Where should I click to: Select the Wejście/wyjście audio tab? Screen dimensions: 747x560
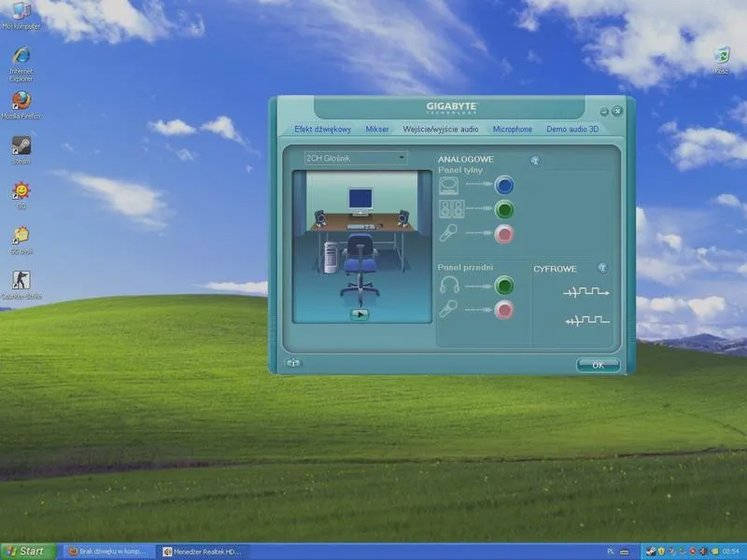coord(441,129)
